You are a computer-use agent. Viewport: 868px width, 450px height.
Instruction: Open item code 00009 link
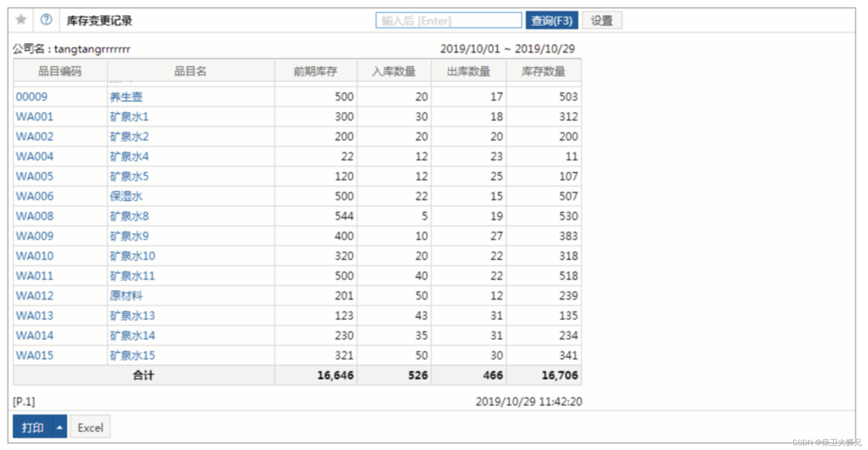coord(32,97)
